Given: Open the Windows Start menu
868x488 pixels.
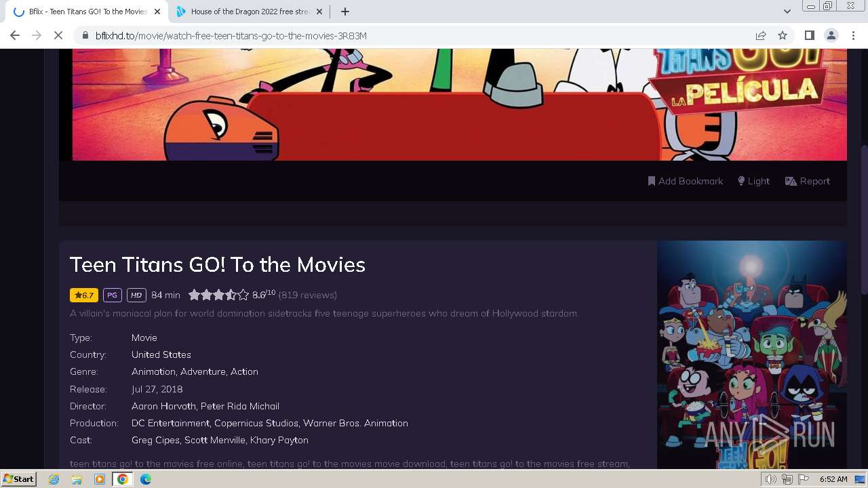Looking at the screenshot, I should 18,479.
